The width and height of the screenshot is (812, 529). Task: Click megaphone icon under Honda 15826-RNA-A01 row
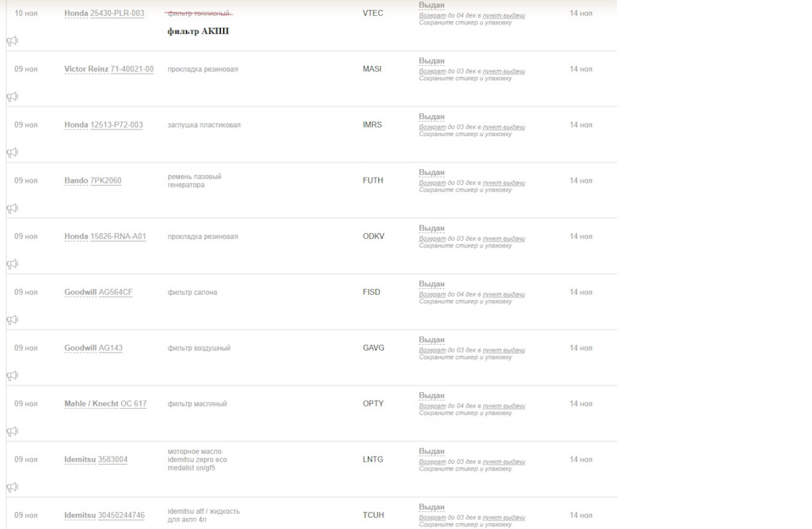point(13,264)
